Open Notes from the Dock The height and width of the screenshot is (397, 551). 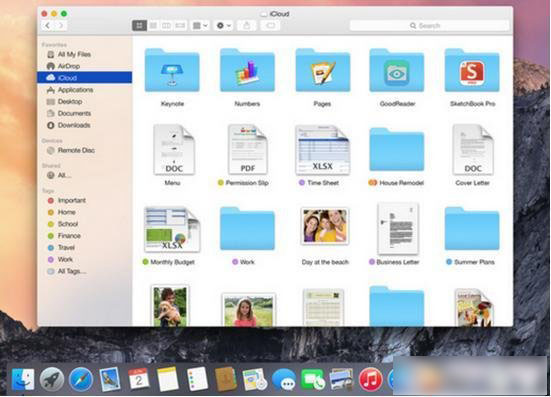(x=168, y=379)
